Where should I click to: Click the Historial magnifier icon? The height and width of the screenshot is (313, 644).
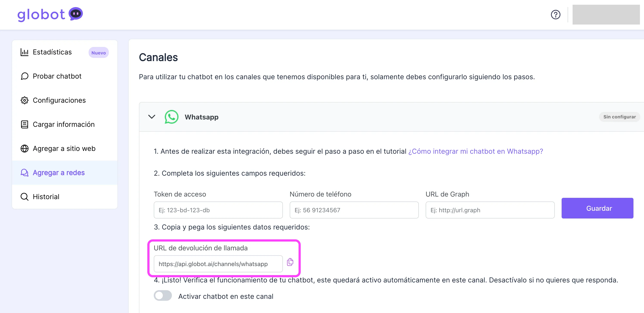(24, 196)
